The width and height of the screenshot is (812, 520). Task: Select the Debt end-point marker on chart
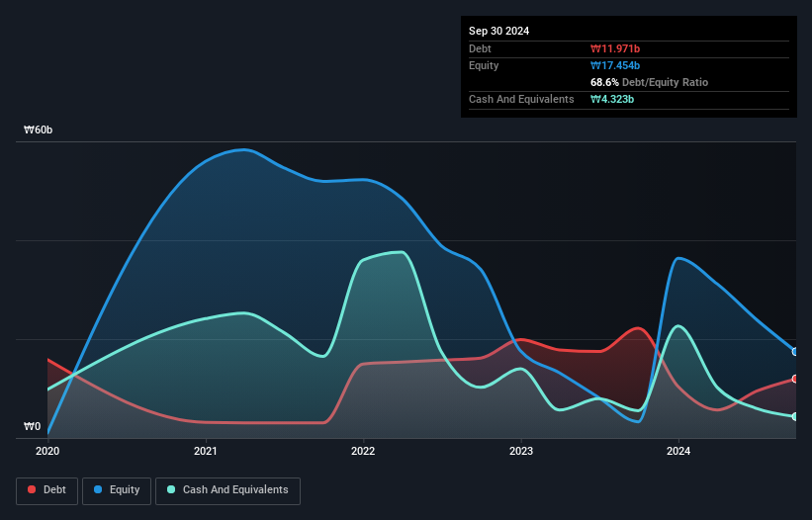795,379
